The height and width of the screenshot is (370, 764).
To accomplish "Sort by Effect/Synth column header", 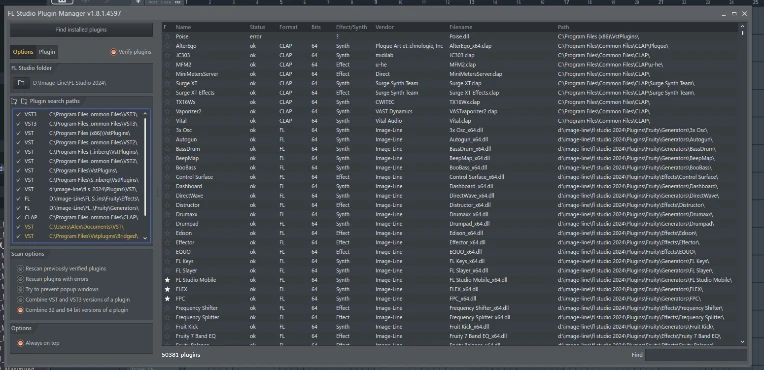I will coord(351,27).
